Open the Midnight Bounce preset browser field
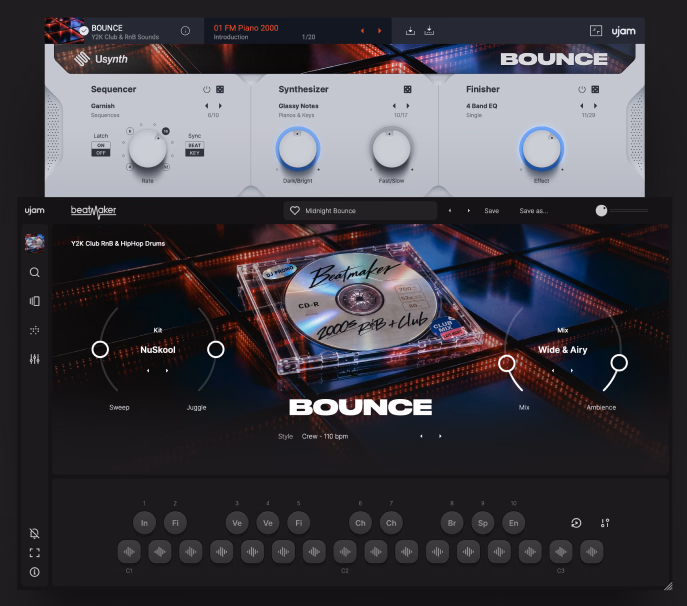The height and width of the screenshot is (606, 687). 361,211
